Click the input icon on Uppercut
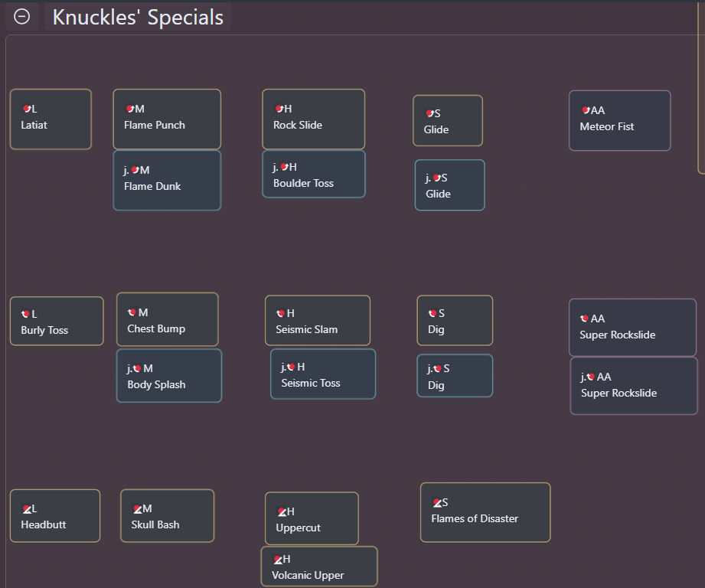The width and height of the screenshot is (705, 588). click(282, 511)
